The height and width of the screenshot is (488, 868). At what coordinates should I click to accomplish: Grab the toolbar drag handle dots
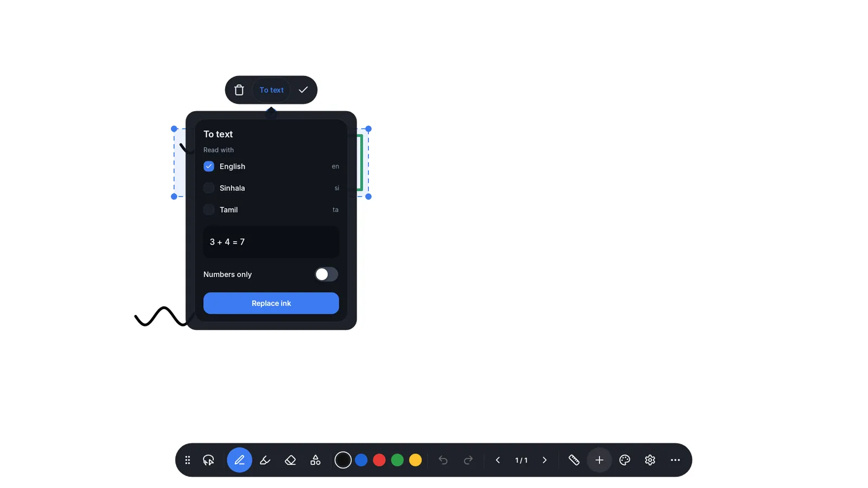click(x=187, y=460)
